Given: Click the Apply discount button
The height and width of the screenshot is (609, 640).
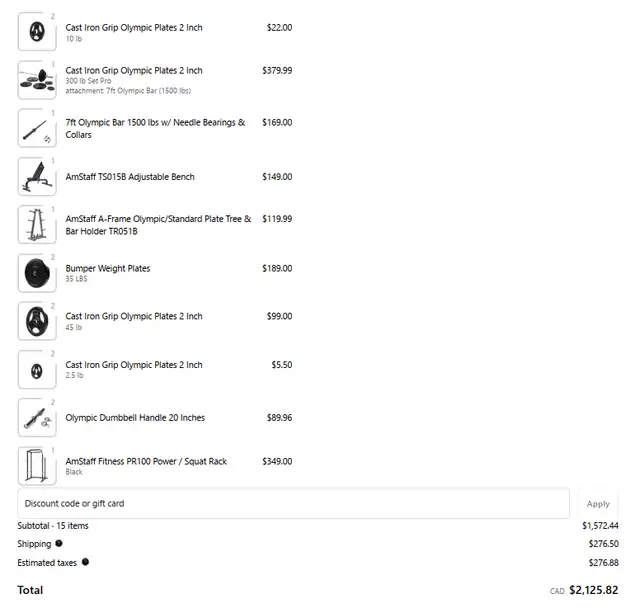Looking at the screenshot, I should pos(598,504).
